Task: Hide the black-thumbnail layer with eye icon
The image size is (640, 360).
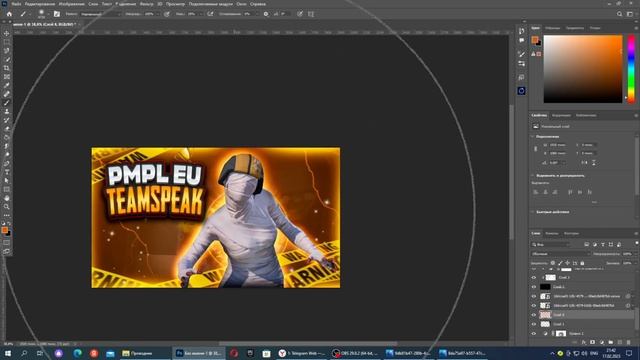Action: [534, 287]
